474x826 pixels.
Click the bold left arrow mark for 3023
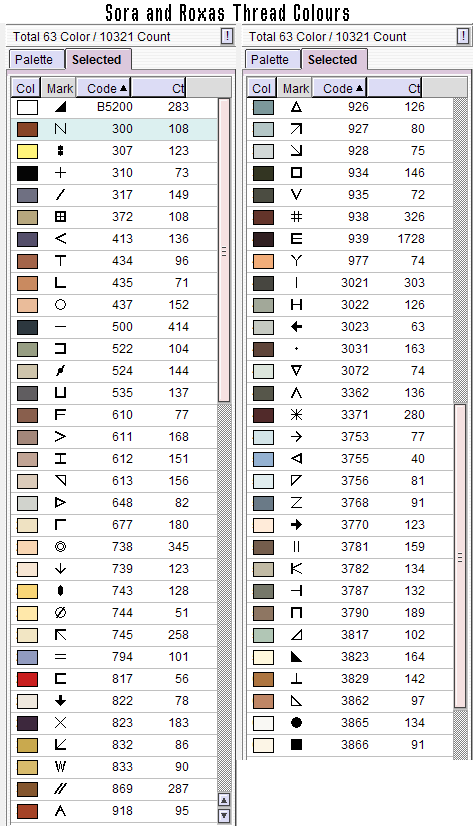coord(297,327)
